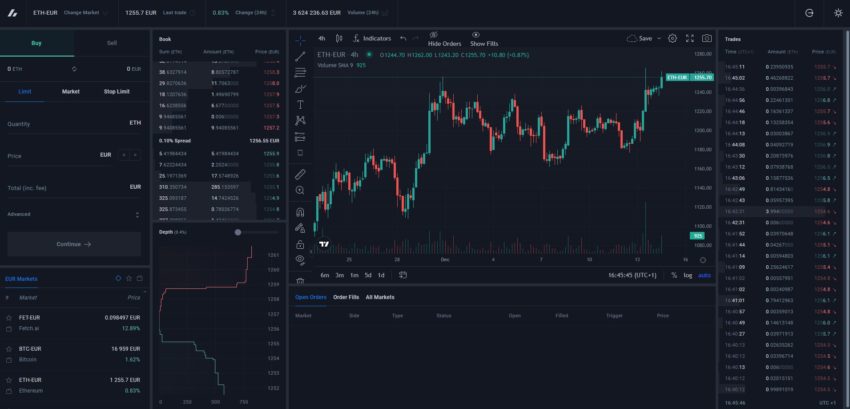Click the 0.10% Spread row in order book

[x=219, y=140]
